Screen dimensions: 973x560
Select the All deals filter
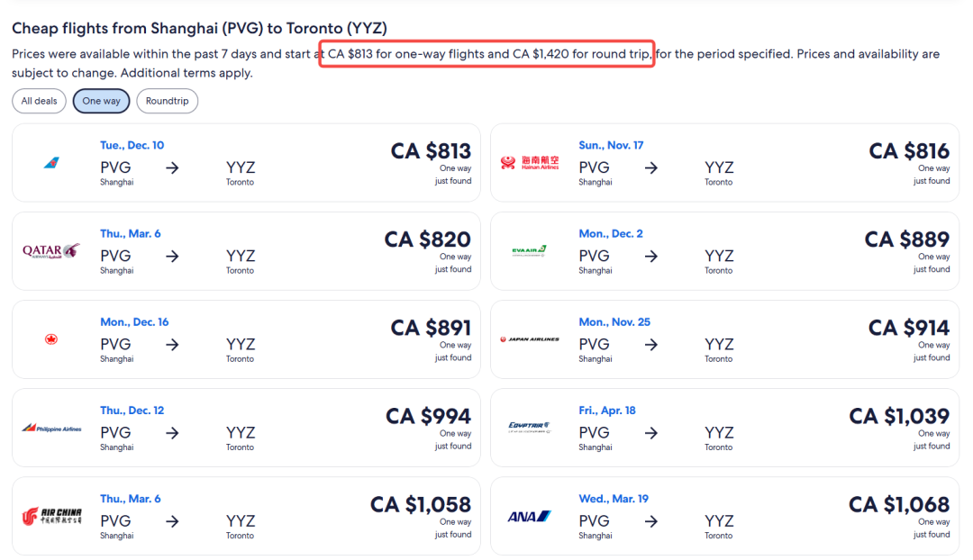click(39, 101)
